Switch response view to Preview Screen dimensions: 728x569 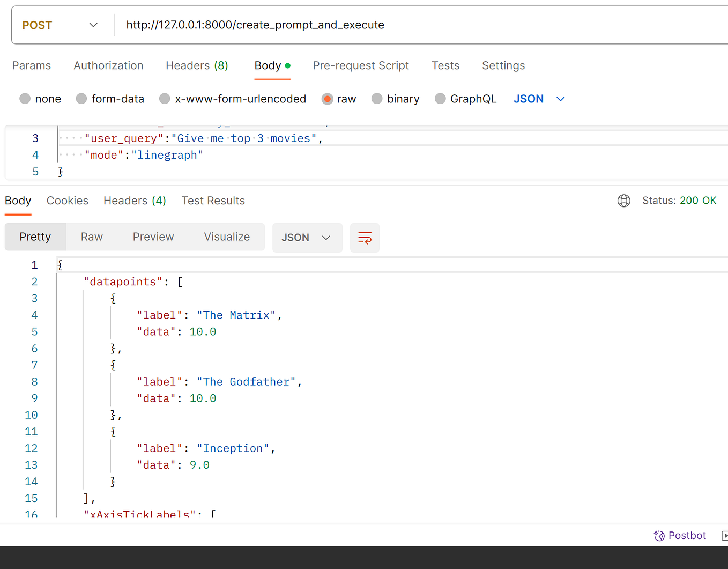153,237
